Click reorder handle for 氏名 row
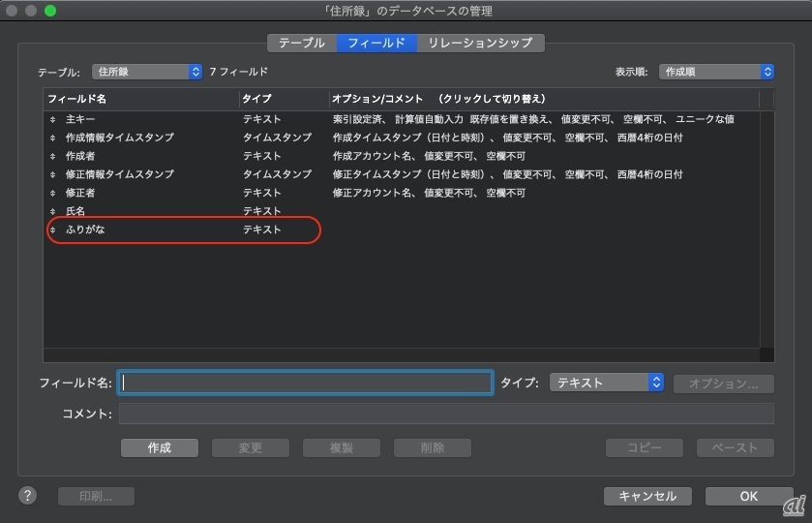This screenshot has width=812, height=523. click(53, 211)
